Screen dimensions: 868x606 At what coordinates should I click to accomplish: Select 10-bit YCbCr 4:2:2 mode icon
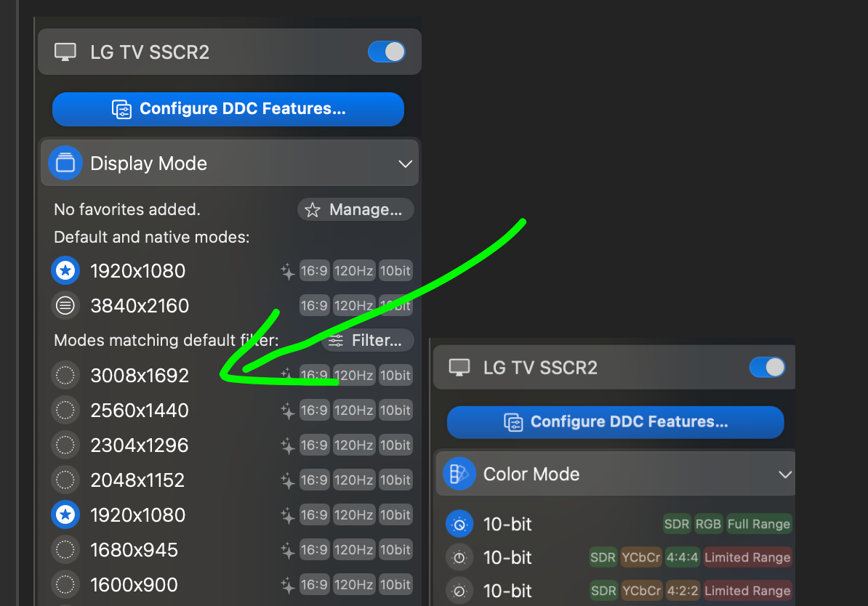click(x=459, y=591)
